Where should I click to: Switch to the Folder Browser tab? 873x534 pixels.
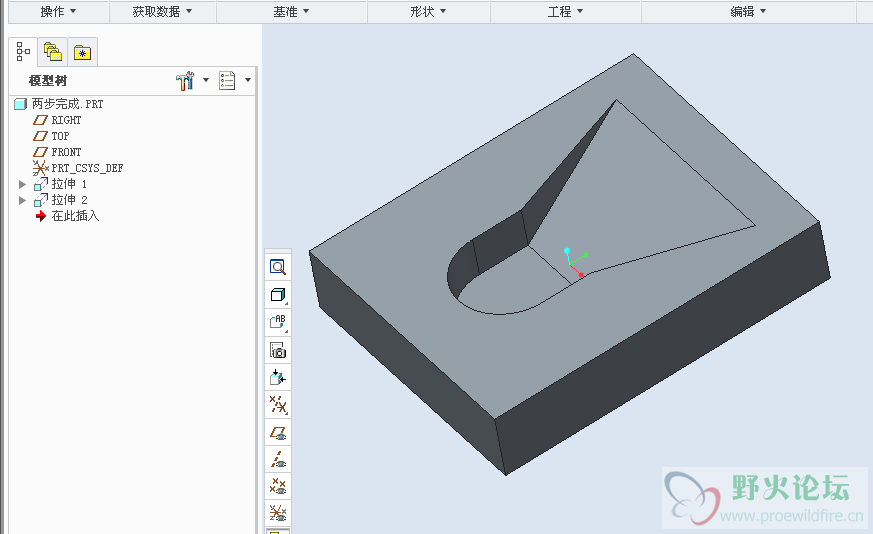[x=53, y=52]
